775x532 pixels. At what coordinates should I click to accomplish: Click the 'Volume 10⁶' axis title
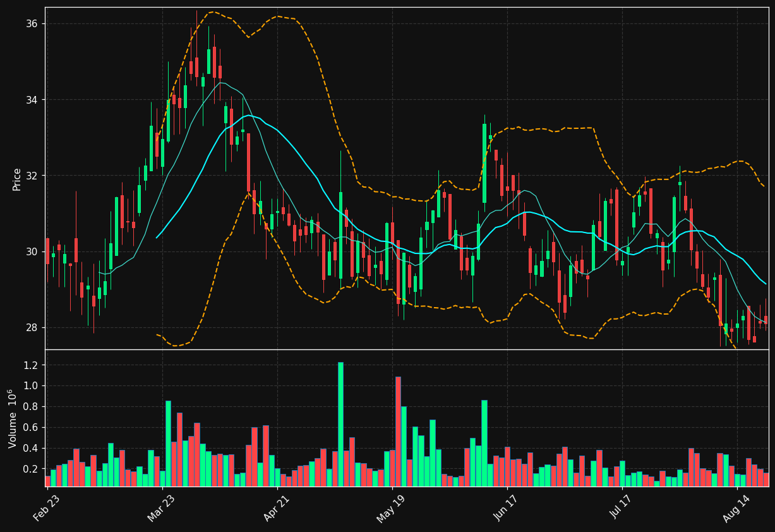(13, 418)
